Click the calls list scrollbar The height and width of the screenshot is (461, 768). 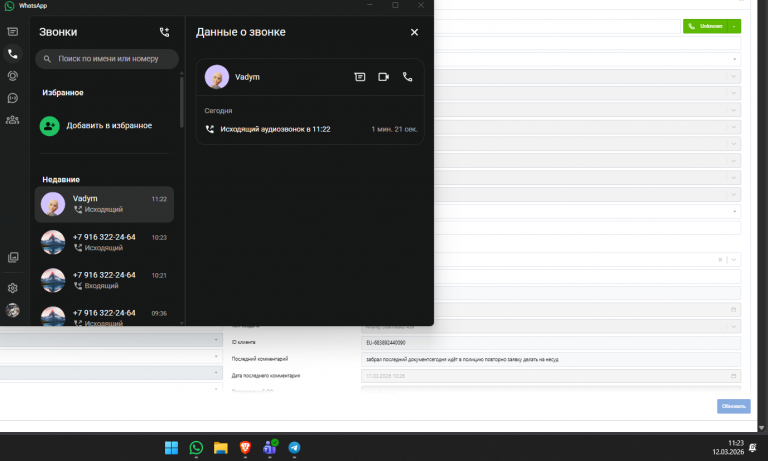182,102
